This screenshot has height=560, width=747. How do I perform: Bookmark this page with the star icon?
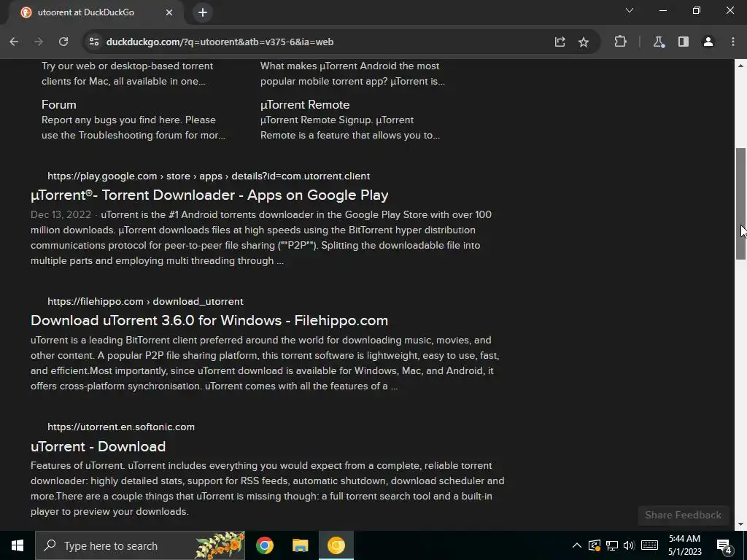pyautogui.click(x=583, y=42)
